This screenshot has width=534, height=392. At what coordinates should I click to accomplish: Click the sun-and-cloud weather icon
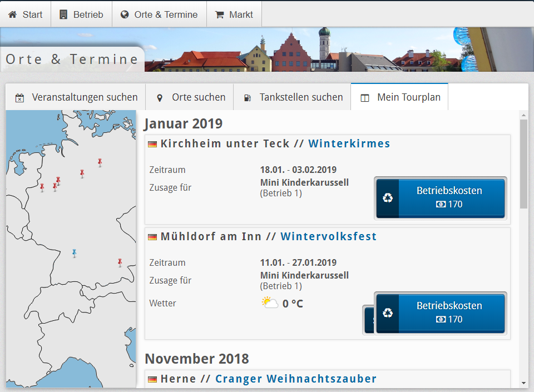coord(270,303)
